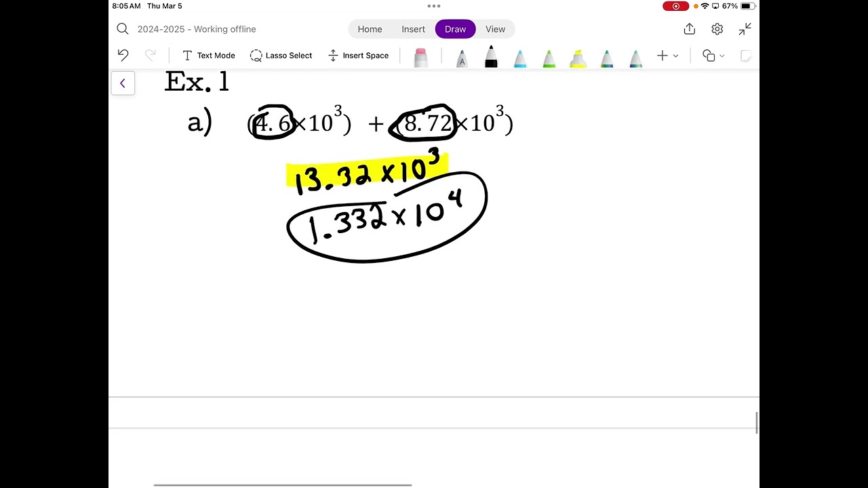Click the faded sticky note icon

point(746,56)
